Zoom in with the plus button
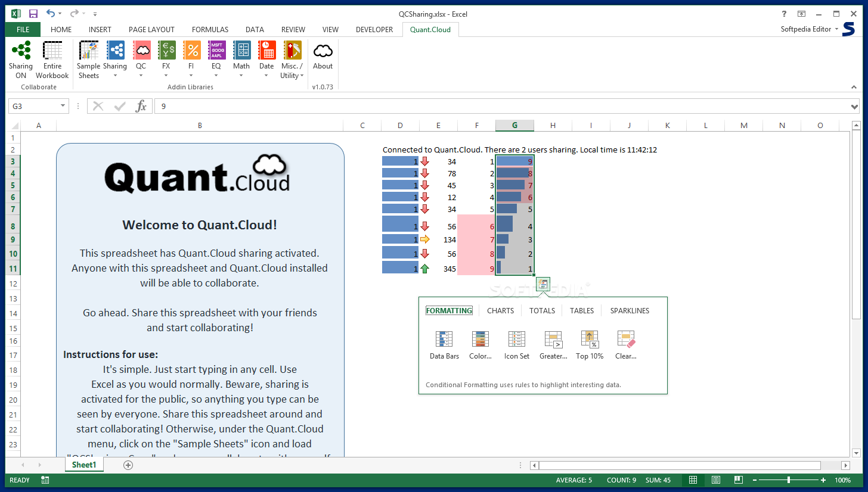This screenshot has height=492, width=868. (x=823, y=480)
